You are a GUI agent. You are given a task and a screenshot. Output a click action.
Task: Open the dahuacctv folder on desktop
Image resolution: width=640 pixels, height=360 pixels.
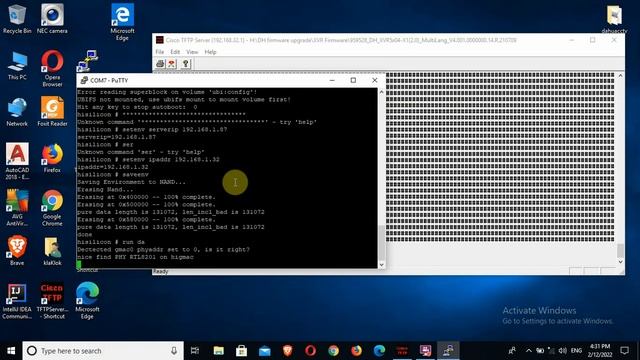click(x=614, y=19)
